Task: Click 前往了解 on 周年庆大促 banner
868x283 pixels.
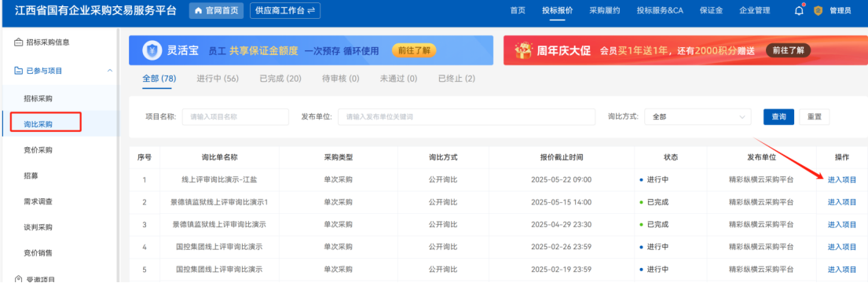Action: pos(788,50)
